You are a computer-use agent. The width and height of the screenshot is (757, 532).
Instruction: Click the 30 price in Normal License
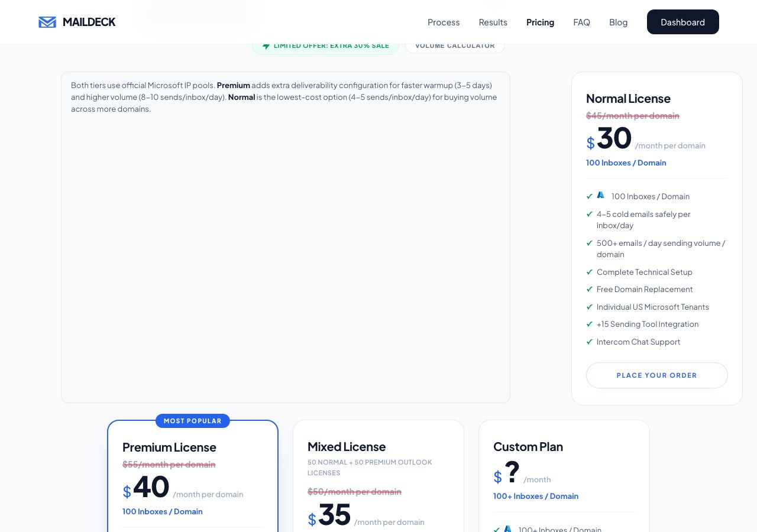(614, 138)
